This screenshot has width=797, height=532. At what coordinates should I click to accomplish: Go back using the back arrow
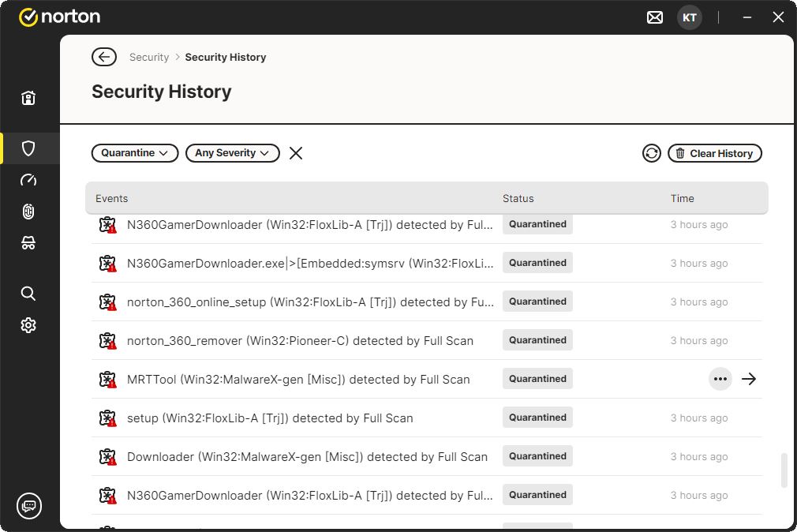104,57
